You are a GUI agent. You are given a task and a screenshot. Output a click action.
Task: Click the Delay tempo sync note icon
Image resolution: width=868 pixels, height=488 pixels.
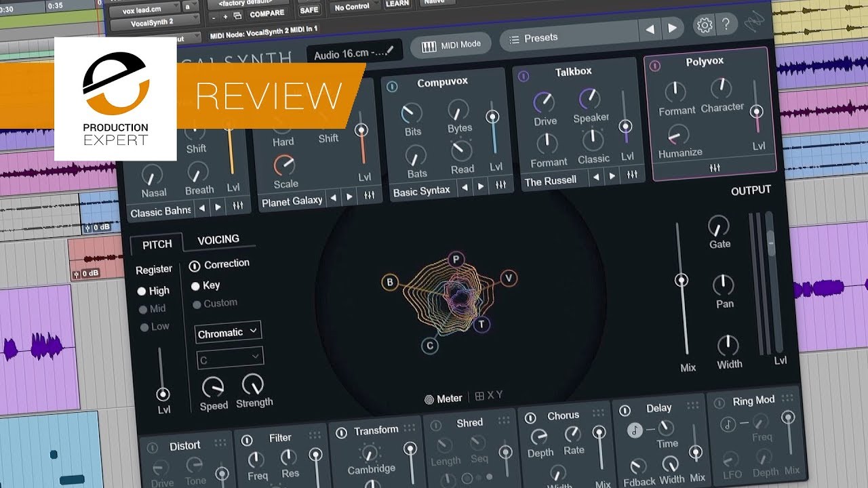pyautogui.click(x=635, y=430)
